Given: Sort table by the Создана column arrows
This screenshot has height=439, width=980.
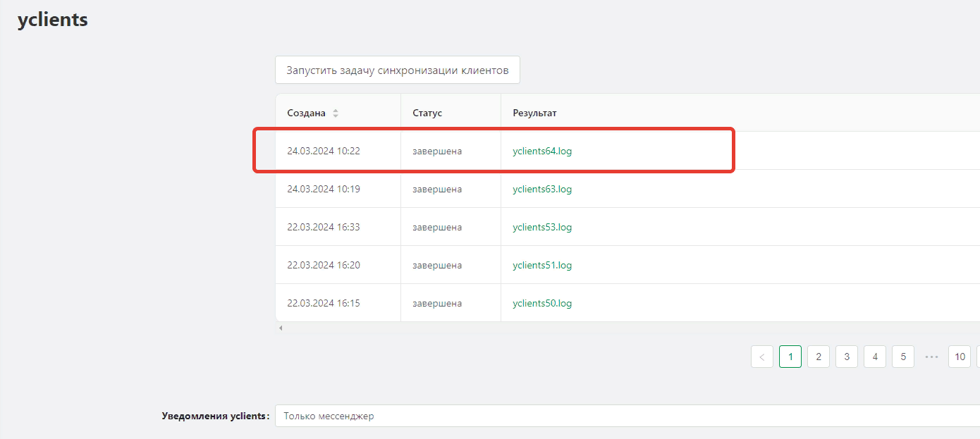Looking at the screenshot, I should (336, 113).
